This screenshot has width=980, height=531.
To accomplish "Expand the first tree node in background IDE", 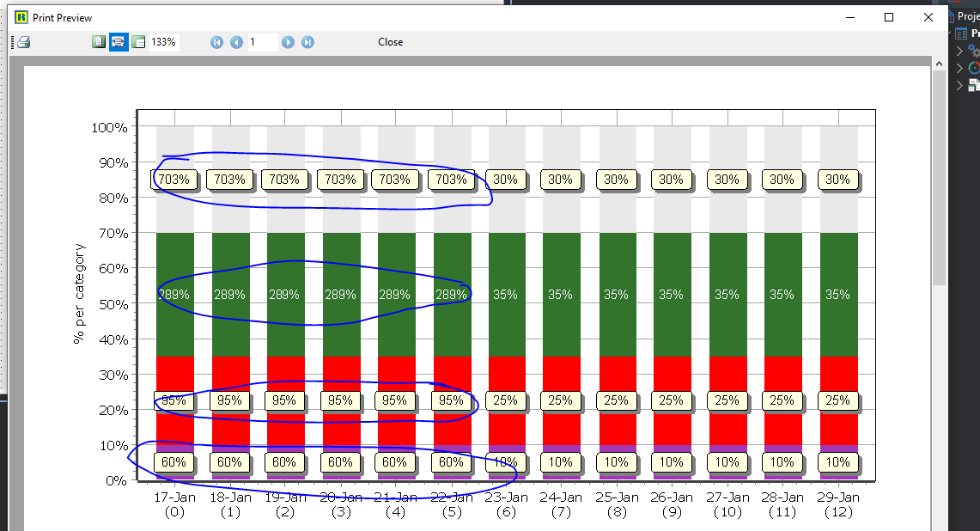I will 959,51.
